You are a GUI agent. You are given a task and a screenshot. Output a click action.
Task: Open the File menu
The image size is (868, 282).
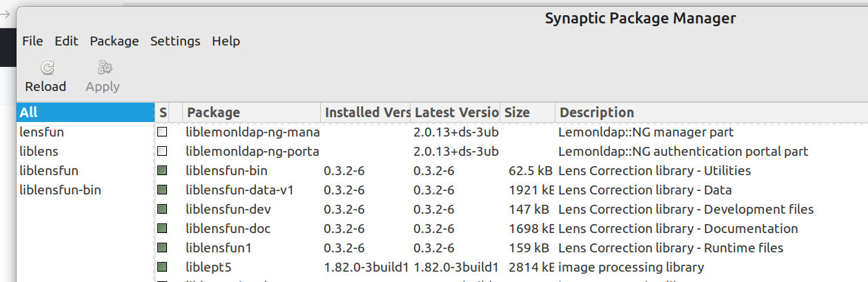pyautogui.click(x=32, y=41)
